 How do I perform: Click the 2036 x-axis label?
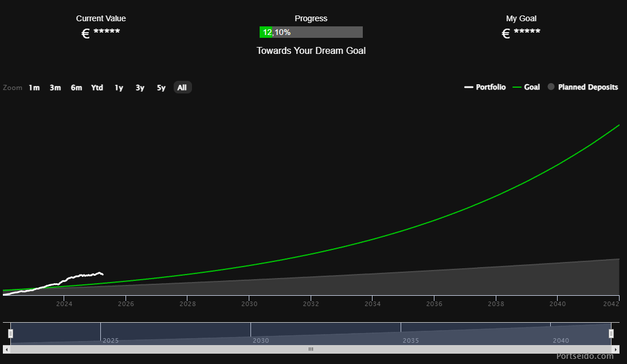pyautogui.click(x=434, y=304)
